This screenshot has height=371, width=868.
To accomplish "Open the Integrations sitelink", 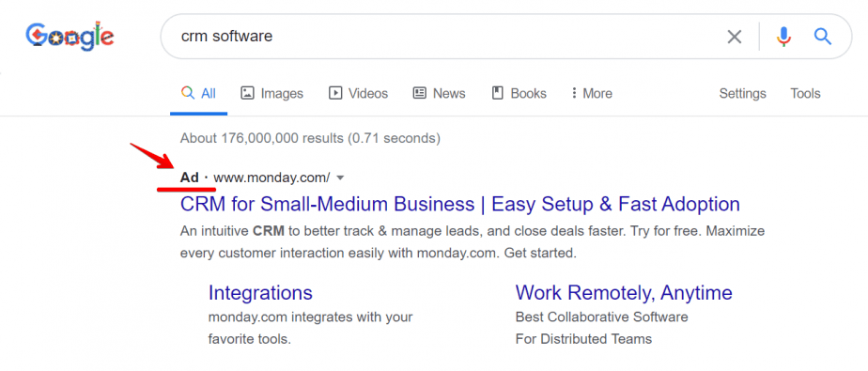I will [x=260, y=292].
